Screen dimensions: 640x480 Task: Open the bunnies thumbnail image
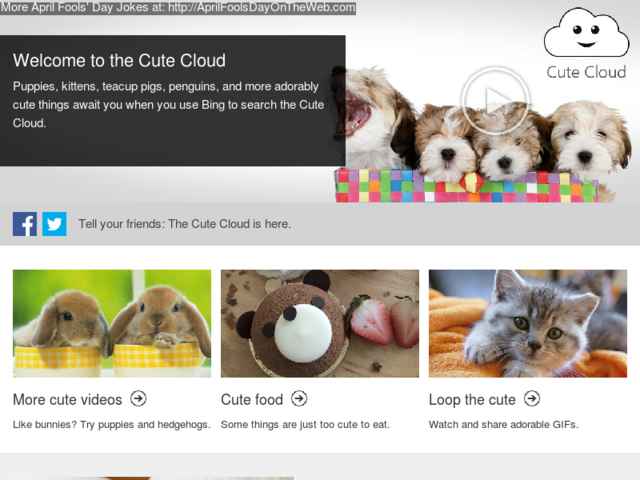[112, 323]
